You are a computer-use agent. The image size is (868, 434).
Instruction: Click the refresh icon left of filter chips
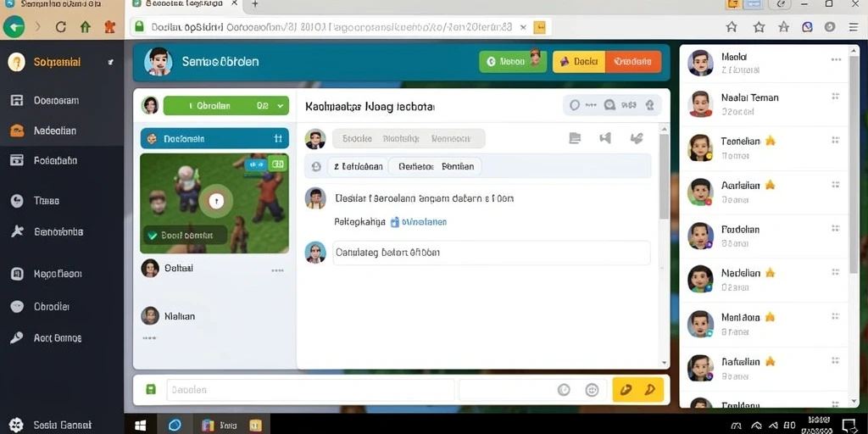[x=316, y=166]
